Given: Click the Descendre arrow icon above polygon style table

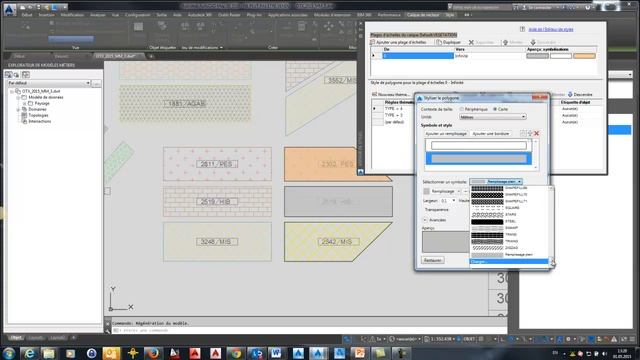Looking at the screenshot, I should [x=570, y=94].
